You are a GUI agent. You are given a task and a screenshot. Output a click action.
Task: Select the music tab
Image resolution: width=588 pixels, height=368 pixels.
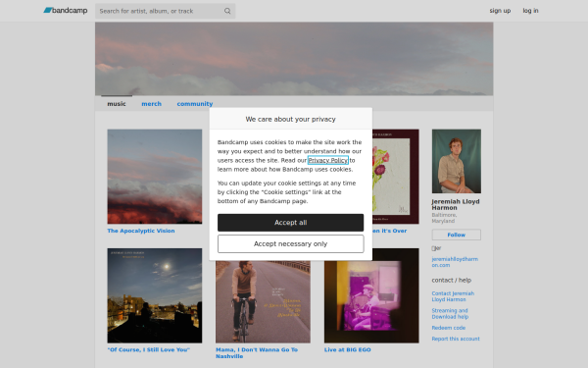[x=117, y=104]
